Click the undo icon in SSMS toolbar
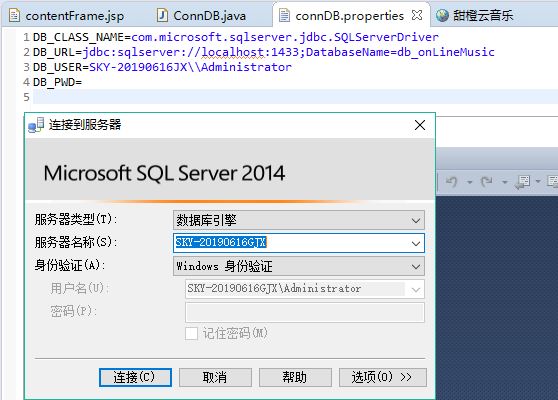558x400 pixels. pos(452,181)
